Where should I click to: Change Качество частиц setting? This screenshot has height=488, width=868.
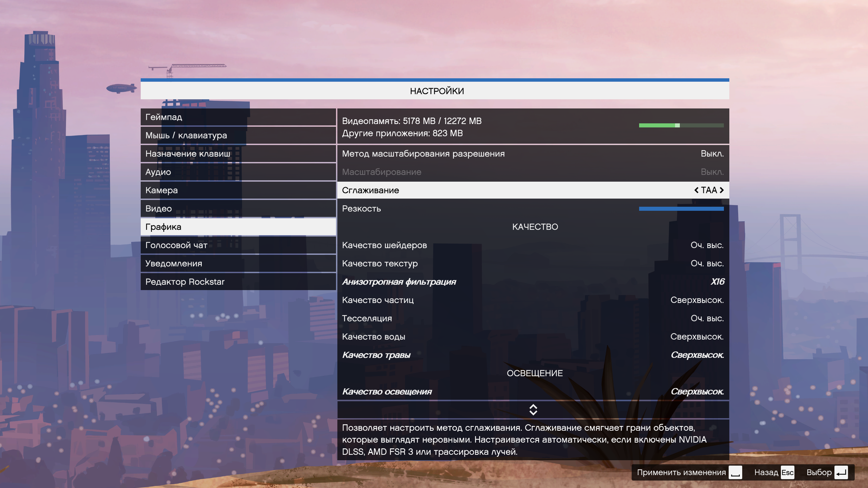click(533, 300)
